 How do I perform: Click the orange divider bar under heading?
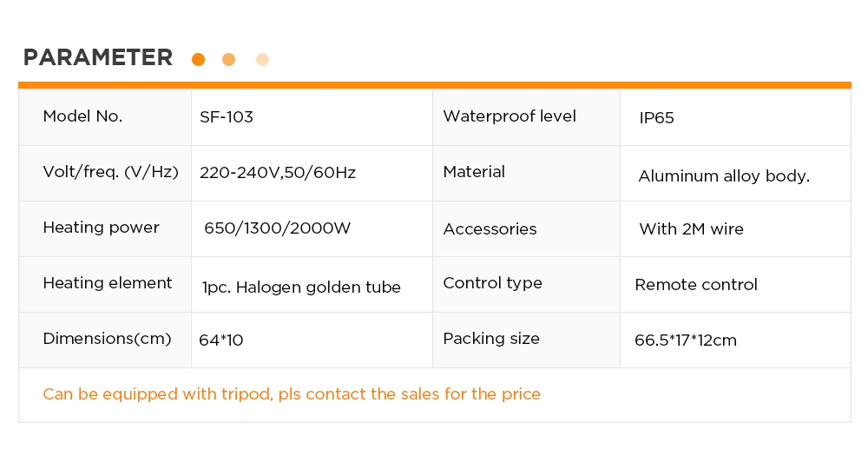(x=434, y=85)
